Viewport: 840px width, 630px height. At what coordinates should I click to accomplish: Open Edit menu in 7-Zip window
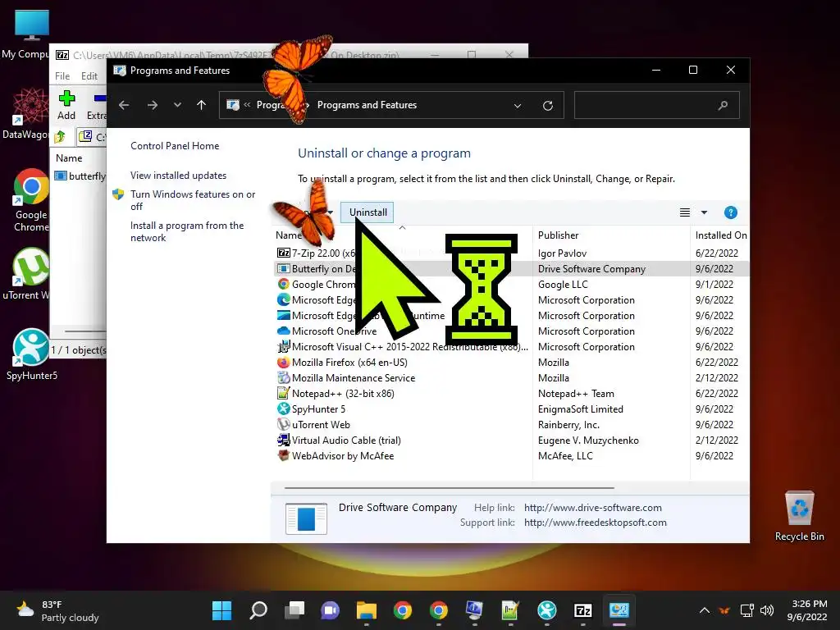89,76
